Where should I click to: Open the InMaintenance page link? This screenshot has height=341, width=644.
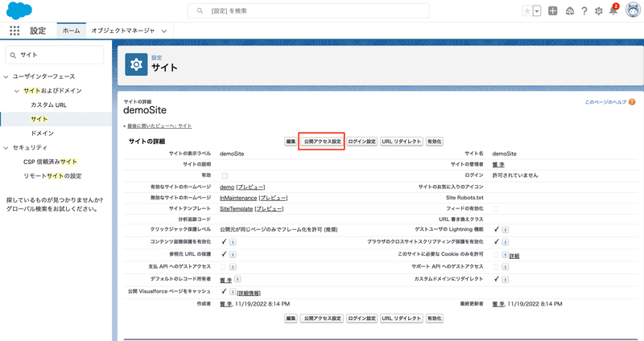tap(238, 198)
